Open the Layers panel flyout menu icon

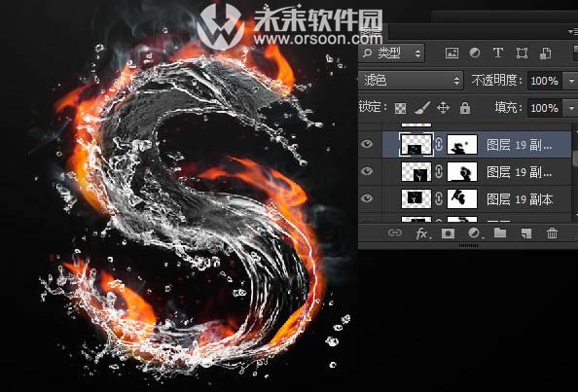tap(572, 32)
